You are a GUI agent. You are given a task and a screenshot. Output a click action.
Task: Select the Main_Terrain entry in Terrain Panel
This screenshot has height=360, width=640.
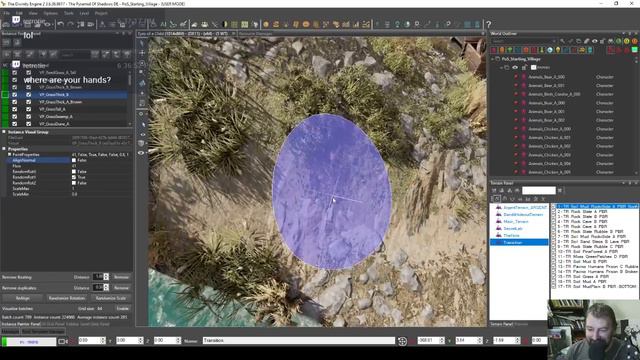pyautogui.click(x=516, y=222)
